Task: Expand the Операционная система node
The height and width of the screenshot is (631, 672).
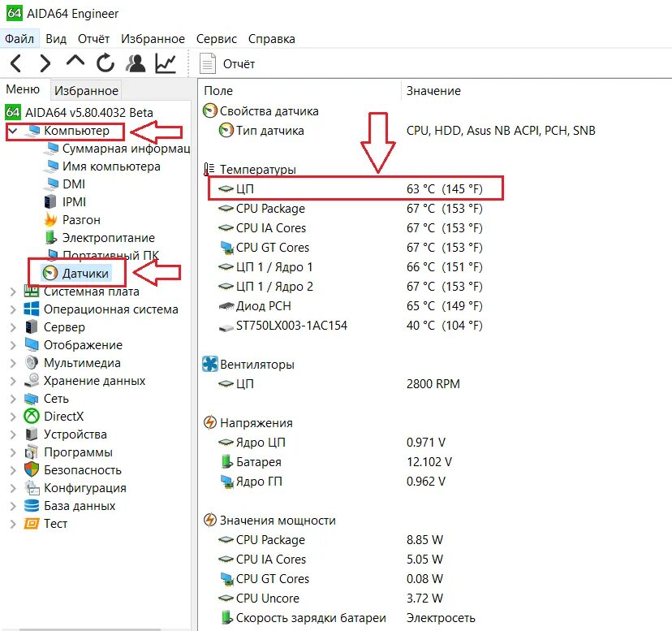Action: click(13, 309)
